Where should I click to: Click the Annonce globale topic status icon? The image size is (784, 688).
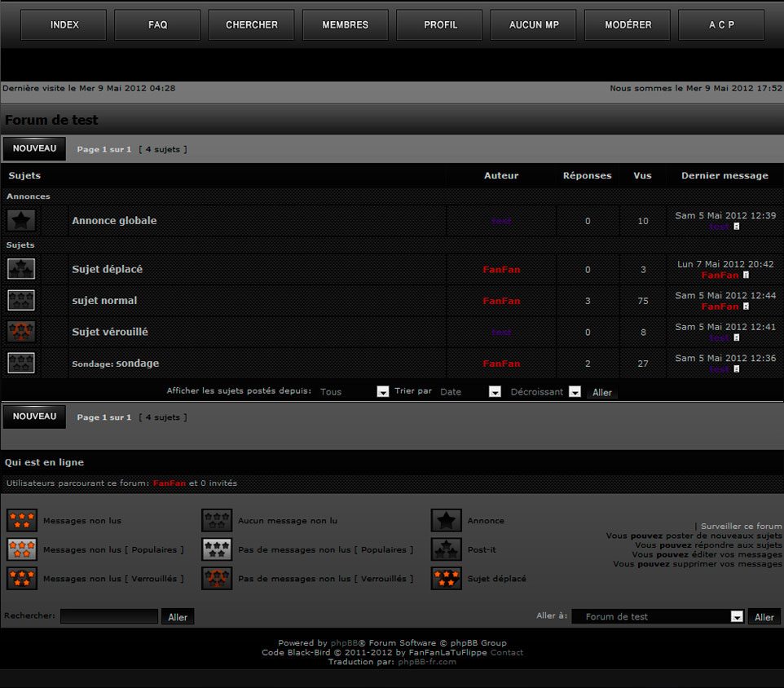pos(21,220)
